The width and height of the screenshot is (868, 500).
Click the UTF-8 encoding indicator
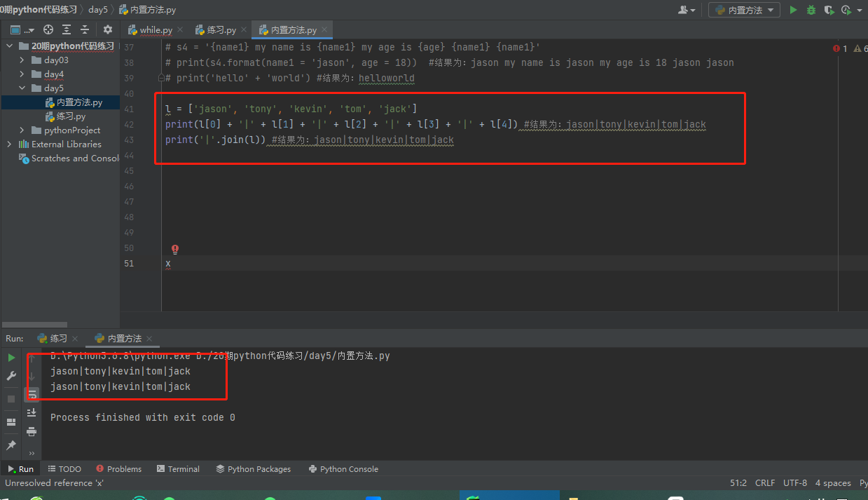[x=795, y=483]
